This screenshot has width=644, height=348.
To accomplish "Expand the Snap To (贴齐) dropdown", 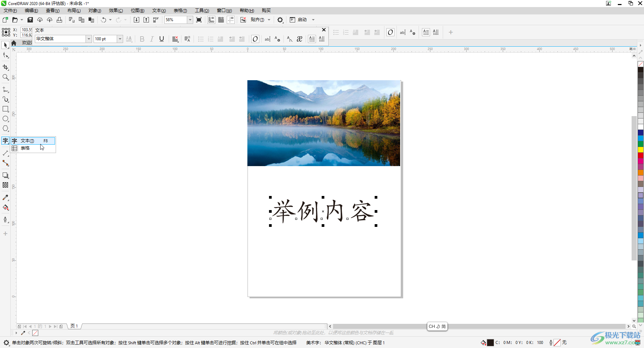I will coord(269,20).
